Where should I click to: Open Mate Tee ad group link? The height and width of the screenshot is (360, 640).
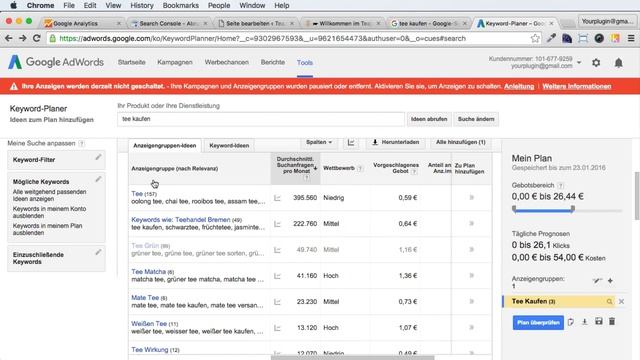145,298
